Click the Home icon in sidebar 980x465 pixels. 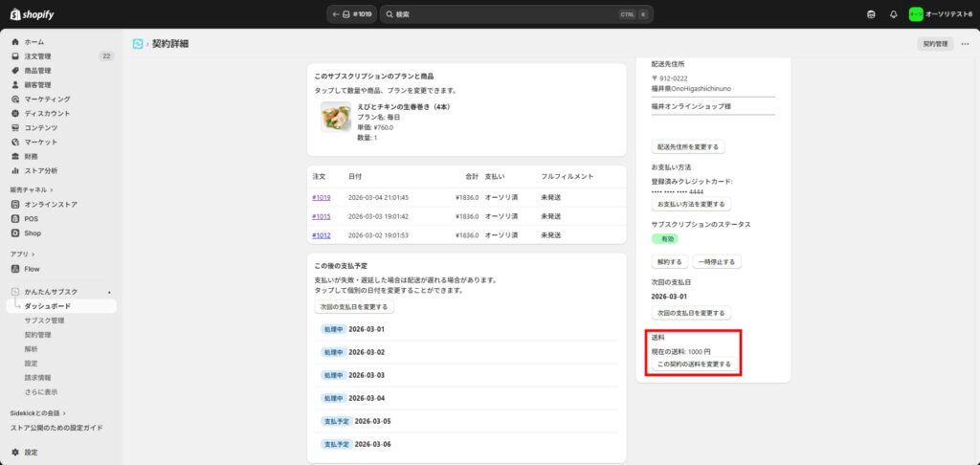point(15,42)
